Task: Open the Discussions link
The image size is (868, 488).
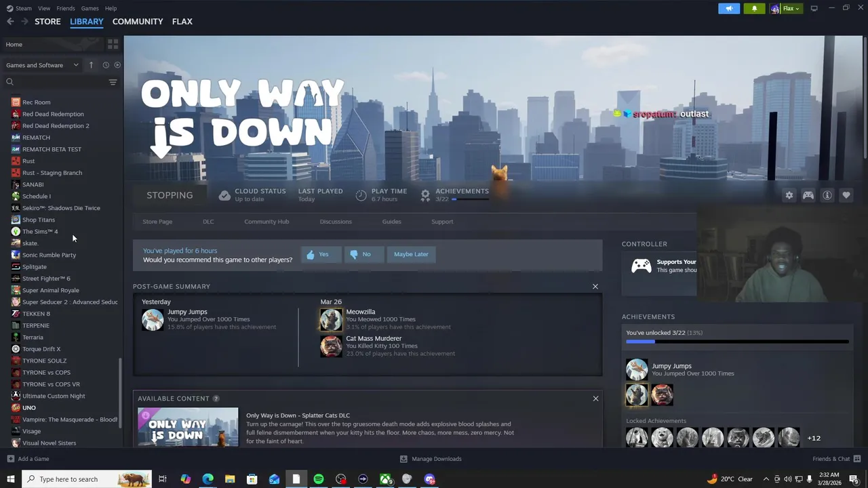Action: (x=336, y=222)
